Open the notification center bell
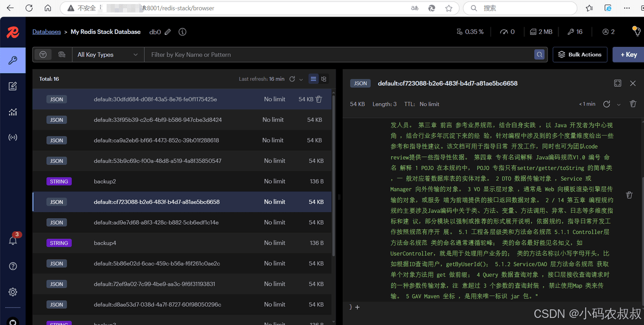 coord(13,240)
